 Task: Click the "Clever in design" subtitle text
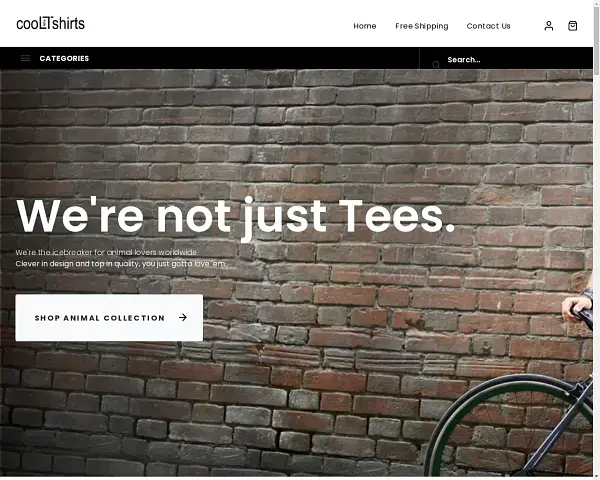[121, 264]
